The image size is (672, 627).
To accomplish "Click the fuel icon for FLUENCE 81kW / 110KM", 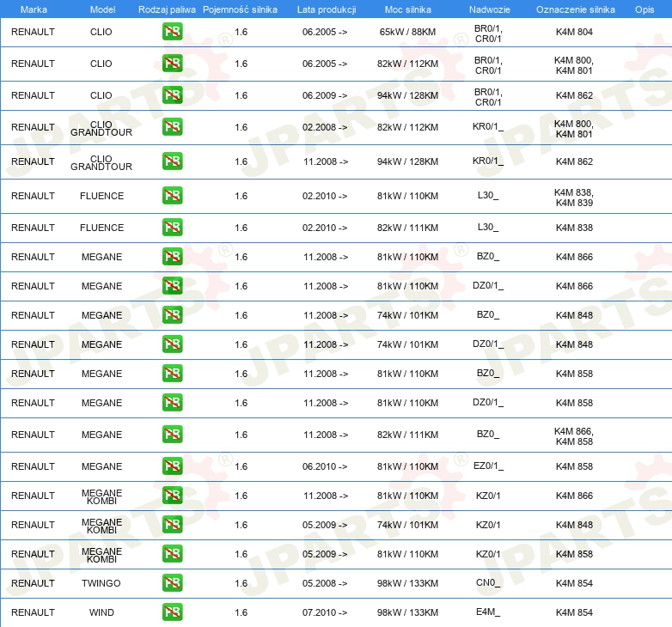I will point(172,196).
